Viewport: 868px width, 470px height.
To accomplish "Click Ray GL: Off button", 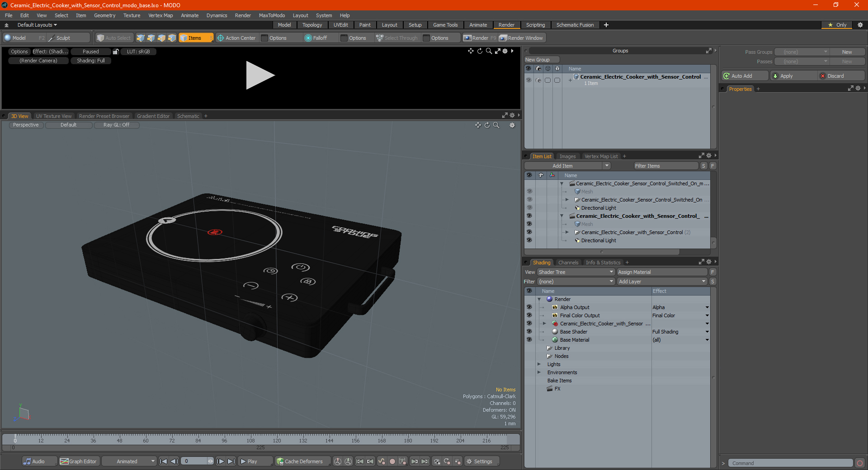I will pos(116,125).
